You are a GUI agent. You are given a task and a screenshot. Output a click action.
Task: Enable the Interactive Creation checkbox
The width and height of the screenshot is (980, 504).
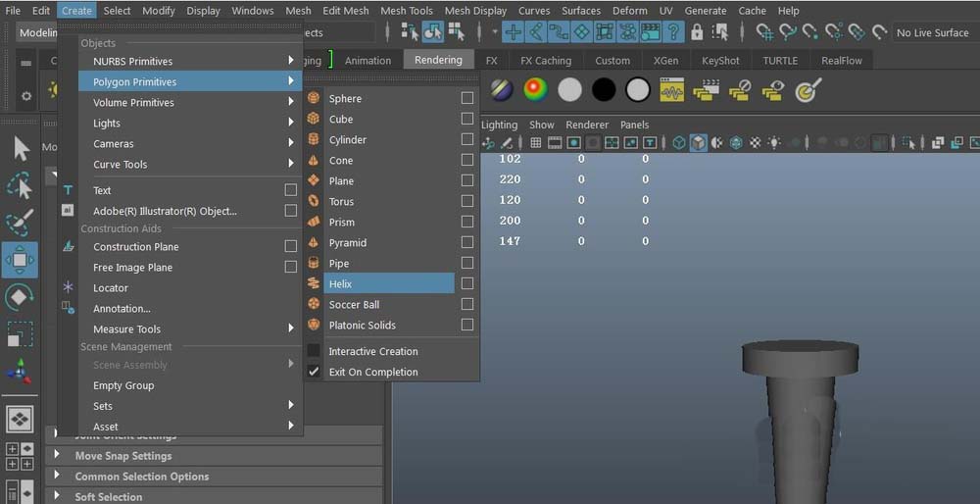coord(314,351)
